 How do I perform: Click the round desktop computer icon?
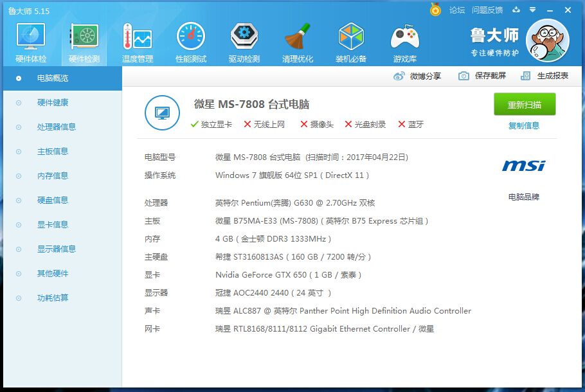(x=162, y=112)
